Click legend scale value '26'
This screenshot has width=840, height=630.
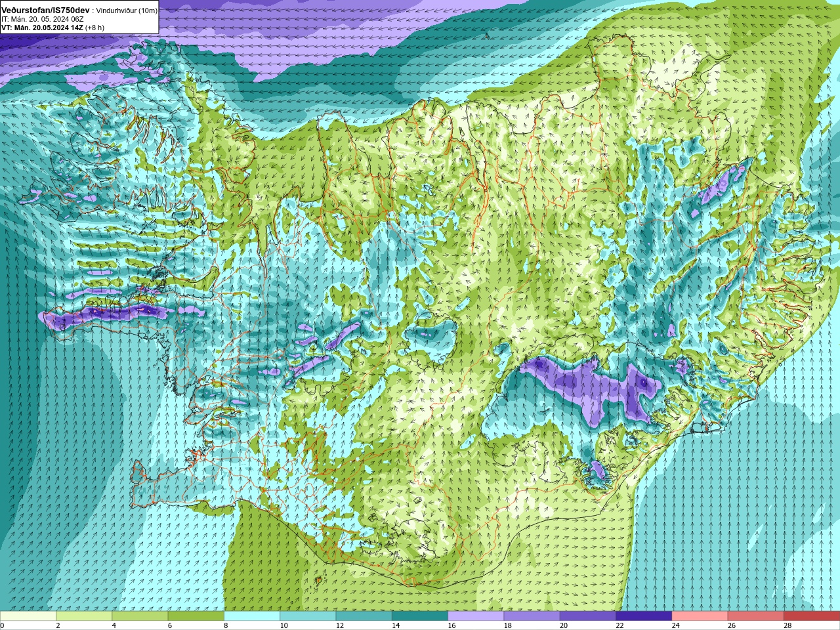pyautogui.click(x=732, y=625)
